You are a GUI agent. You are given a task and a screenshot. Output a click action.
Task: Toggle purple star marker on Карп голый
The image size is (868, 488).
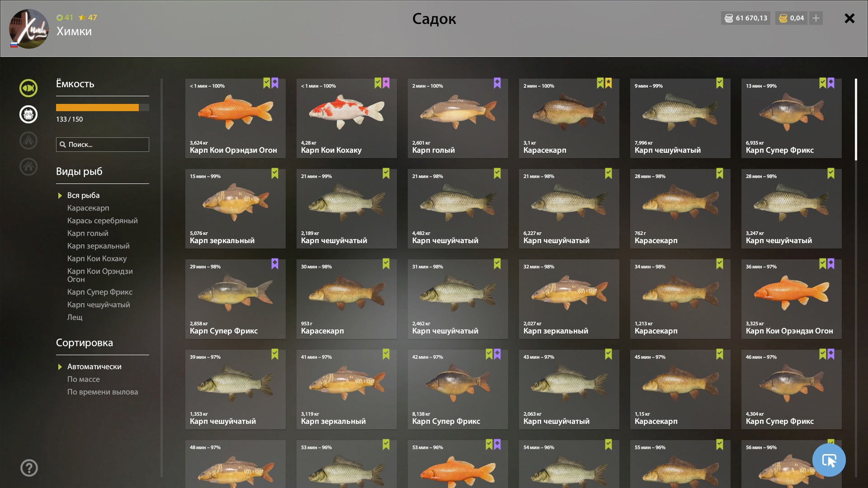pyautogui.click(x=497, y=83)
